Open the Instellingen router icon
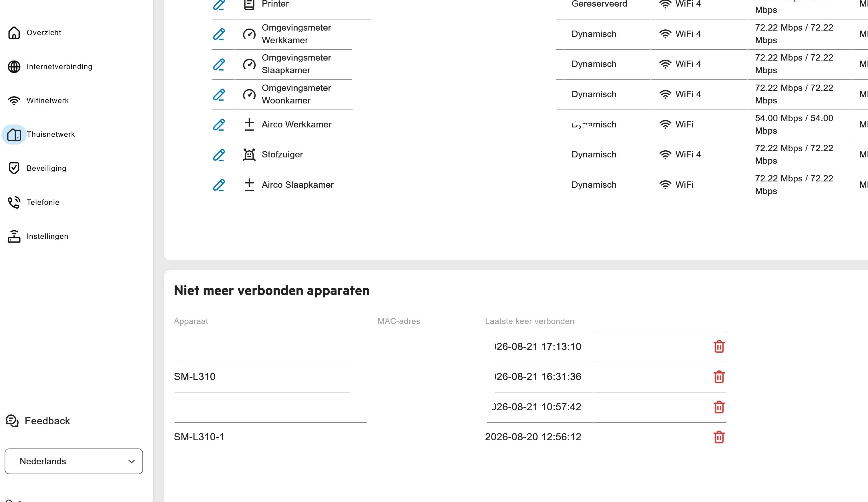This screenshot has width=868, height=502. [14, 237]
